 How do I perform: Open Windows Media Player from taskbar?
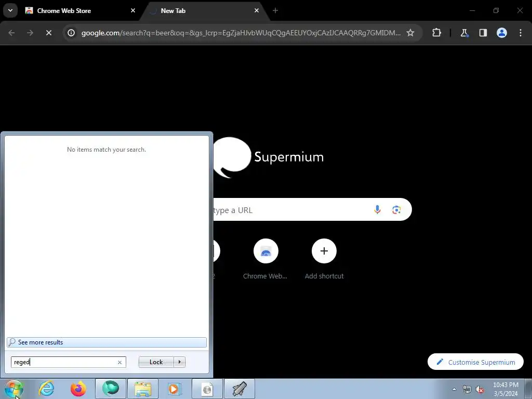[x=175, y=389]
